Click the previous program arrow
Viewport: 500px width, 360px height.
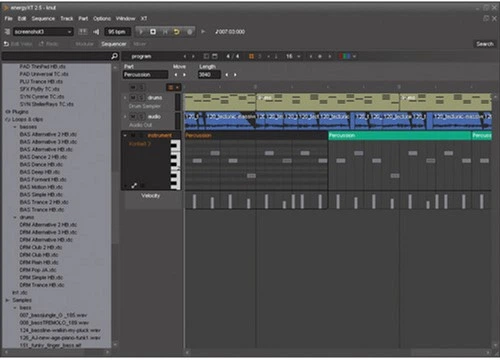(x=185, y=56)
